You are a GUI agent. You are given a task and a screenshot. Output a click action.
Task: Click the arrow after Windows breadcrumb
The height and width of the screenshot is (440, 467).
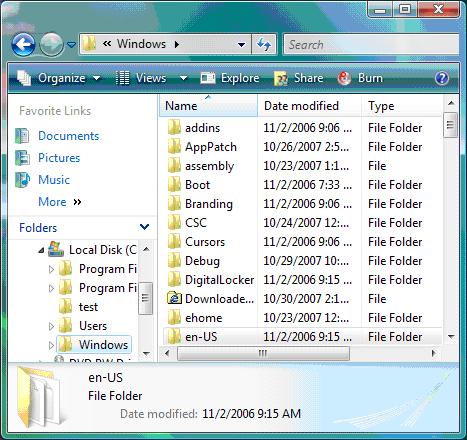(177, 44)
